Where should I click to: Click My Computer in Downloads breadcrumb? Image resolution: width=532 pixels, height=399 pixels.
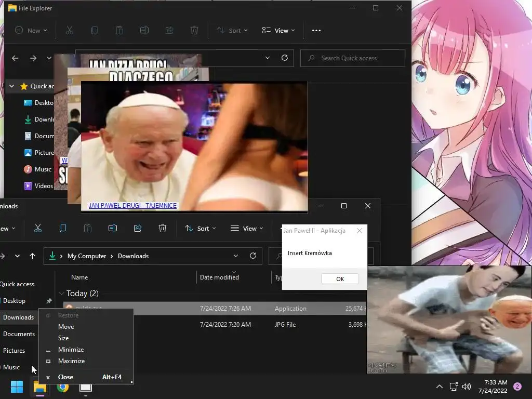click(87, 256)
